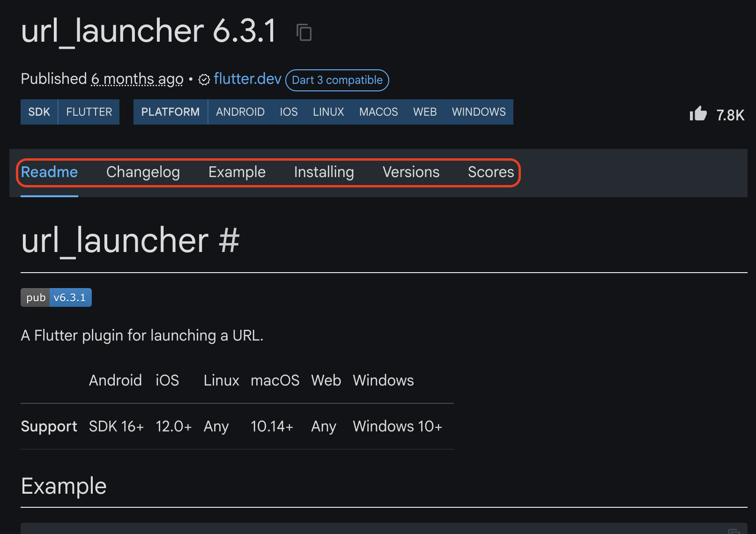This screenshot has width=756, height=534.
Task: Click the iOS column header
Action: coord(167,380)
